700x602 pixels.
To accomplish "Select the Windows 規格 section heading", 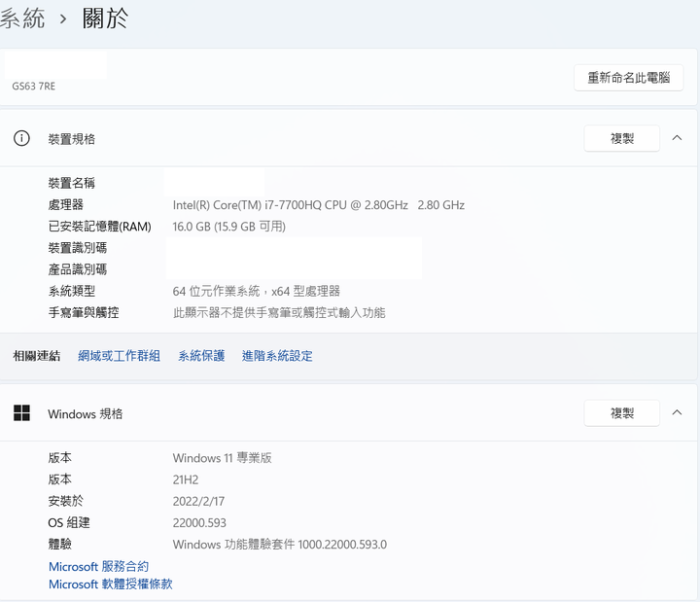I will click(85, 414).
